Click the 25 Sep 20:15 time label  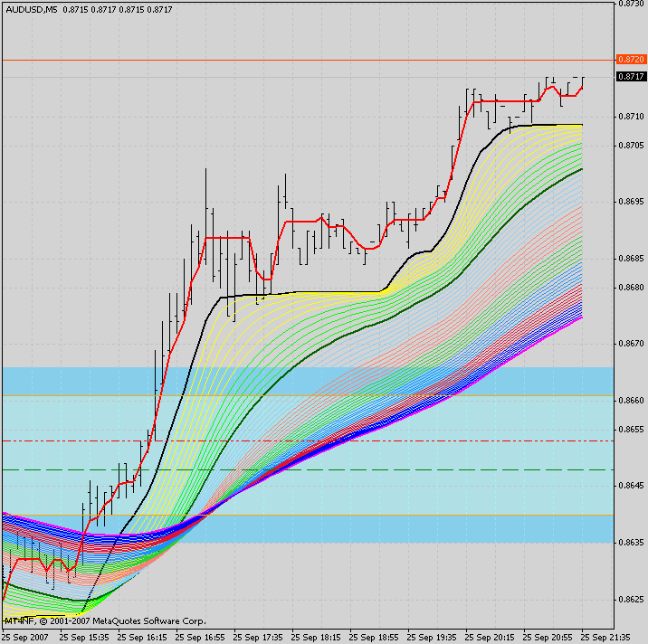(491, 638)
